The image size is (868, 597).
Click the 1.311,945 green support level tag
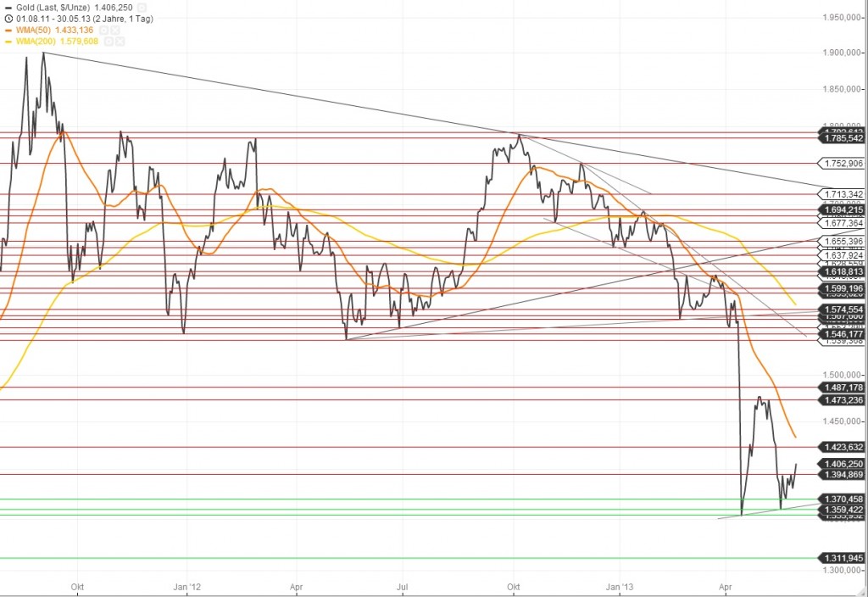click(842, 557)
